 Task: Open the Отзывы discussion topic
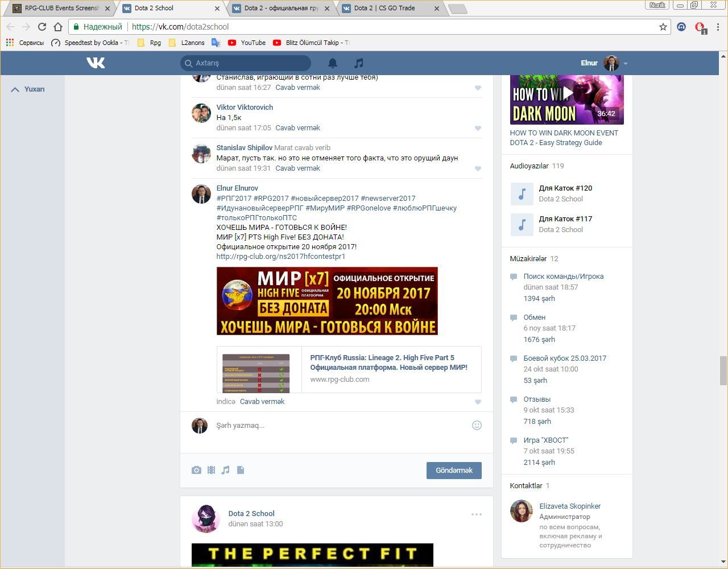(x=537, y=399)
